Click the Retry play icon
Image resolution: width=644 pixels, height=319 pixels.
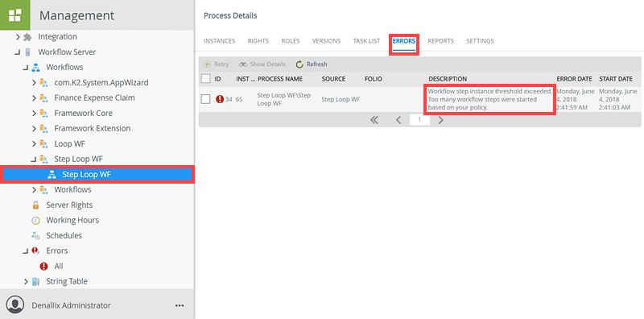pyautogui.click(x=208, y=64)
